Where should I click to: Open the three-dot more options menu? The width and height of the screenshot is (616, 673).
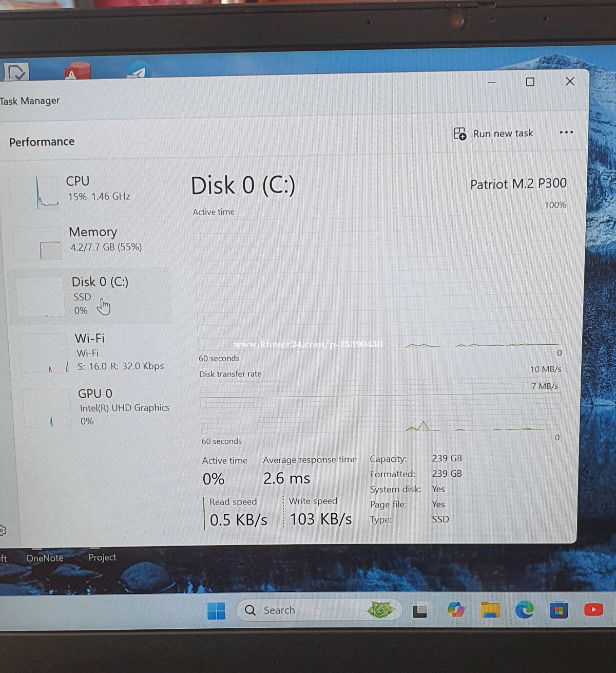pos(566,133)
